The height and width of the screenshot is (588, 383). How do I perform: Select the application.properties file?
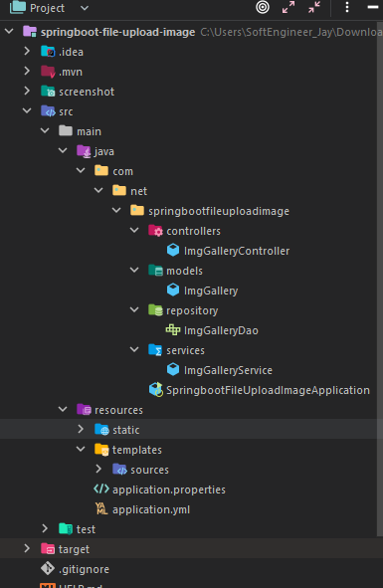tap(169, 490)
